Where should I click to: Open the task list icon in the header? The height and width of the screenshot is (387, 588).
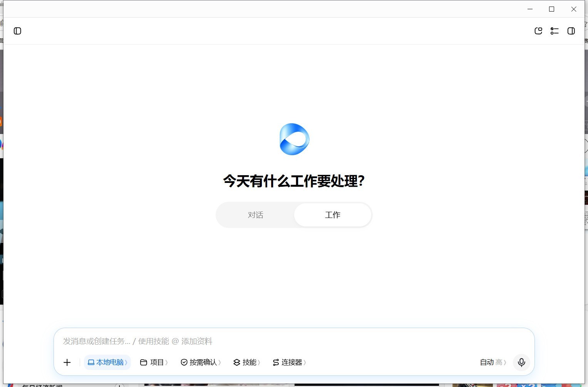tap(554, 31)
